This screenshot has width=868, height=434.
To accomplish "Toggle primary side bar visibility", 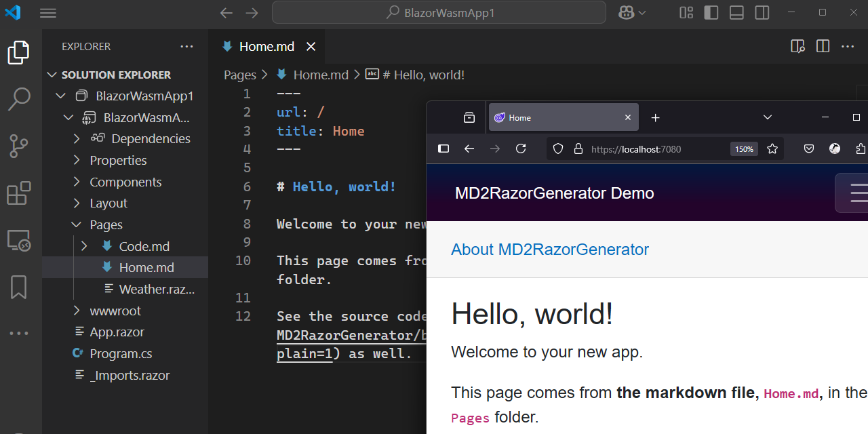I will point(711,13).
